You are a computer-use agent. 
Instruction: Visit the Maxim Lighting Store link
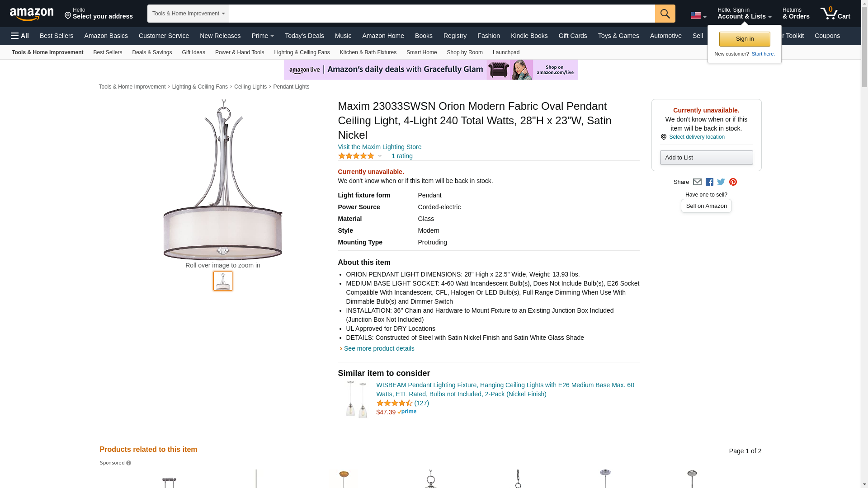(379, 147)
